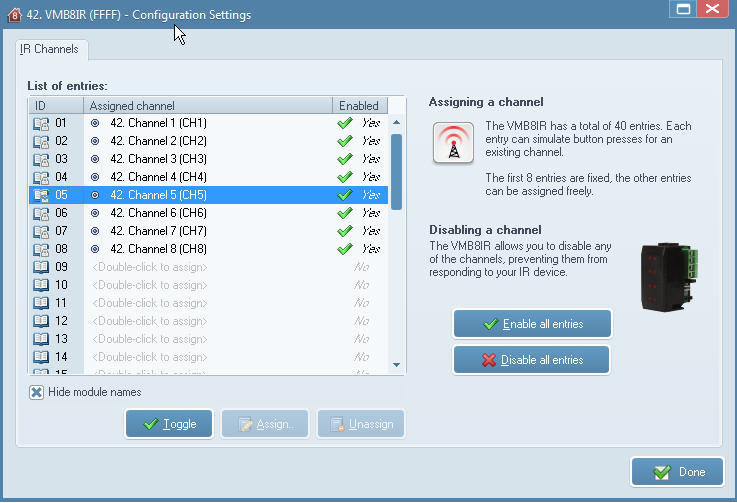Select the 42. Channel 4 (CH4) entry
Viewport: 737px width, 503px height.
(209, 177)
